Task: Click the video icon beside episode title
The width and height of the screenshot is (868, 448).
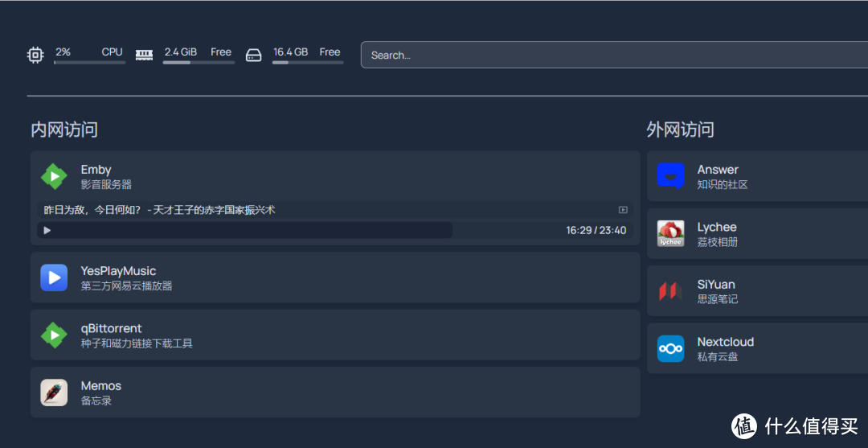Action: (x=623, y=210)
